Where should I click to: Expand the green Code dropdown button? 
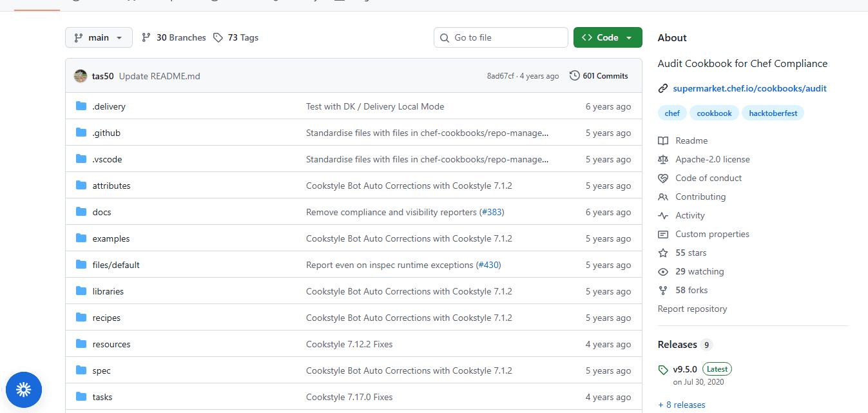tap(608, 37)
